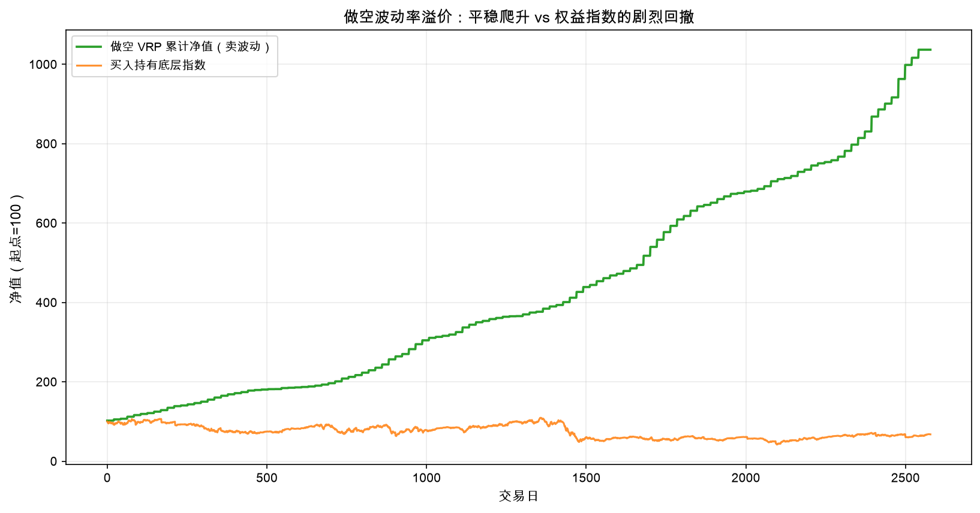Click the green curve's final plateau
Viewport: 980px width, 513px height.
tap(924, 50)
